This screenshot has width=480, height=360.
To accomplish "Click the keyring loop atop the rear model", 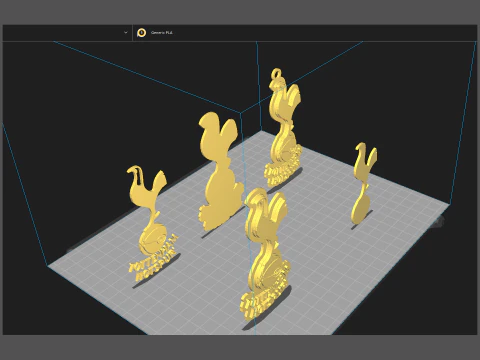I will click(276, 74).
